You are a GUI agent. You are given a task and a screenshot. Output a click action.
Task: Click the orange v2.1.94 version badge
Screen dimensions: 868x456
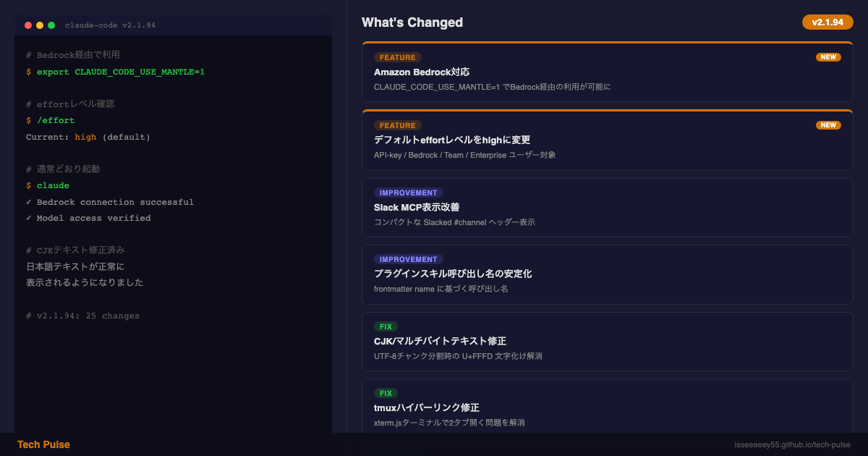click(x=827, y=22)
